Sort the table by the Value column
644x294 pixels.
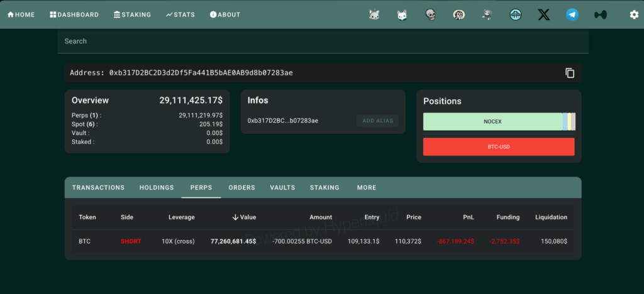pyautogui.click(x=244, y=217)
